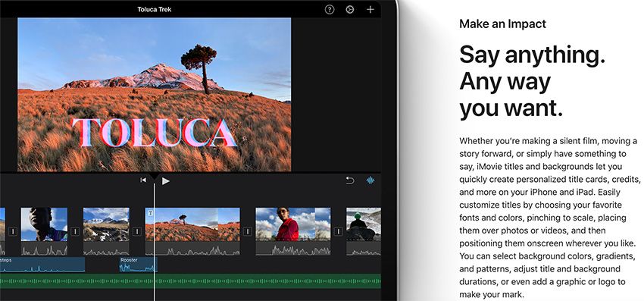Screen dimensions: 644x301
Task: Select the Rooster audio clip
Action: pos(138,265)
